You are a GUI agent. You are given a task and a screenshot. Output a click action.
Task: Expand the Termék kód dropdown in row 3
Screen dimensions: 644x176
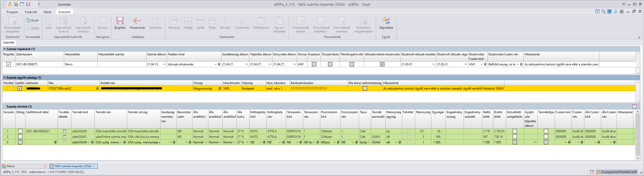click(89, 142)
